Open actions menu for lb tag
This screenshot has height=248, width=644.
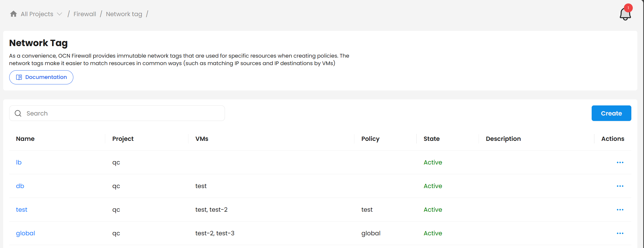(620, 162)
